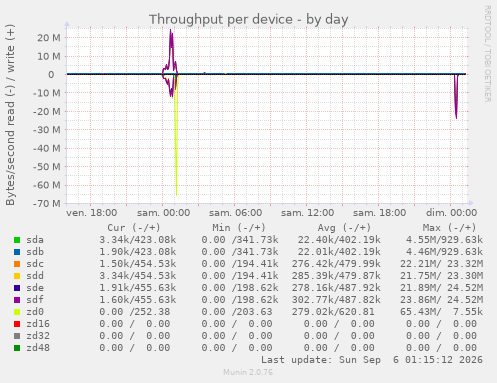This screenshot has height=383, width=497.
Task: Click x-axis label 'sam. 12:00'
Action: pyautogui.click(x=308, y=213)
